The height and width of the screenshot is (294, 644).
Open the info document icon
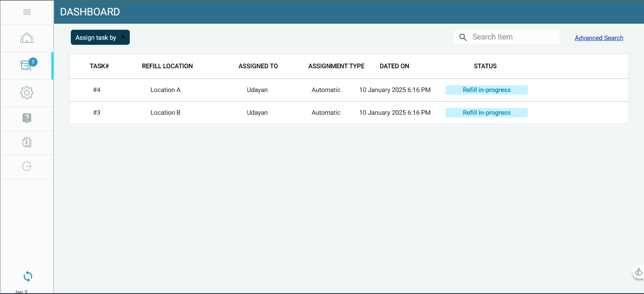click(27, 142)
